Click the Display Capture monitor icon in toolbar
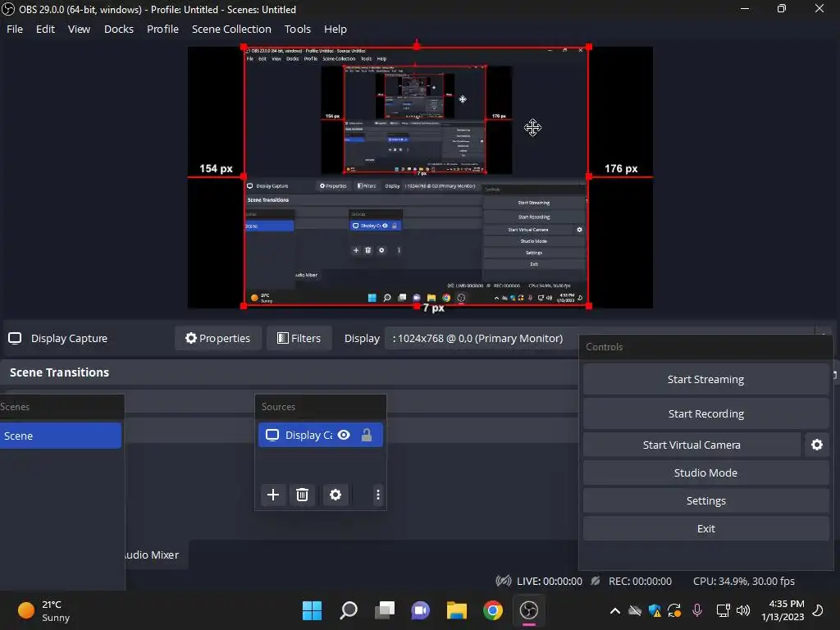840x630 pixels. [x=15, y=338]
